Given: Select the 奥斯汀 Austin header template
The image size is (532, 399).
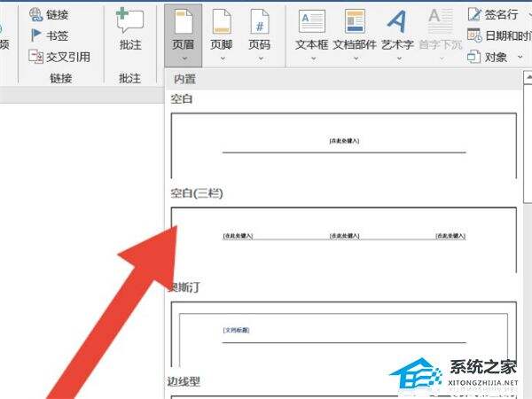Looking at the screenshot, I should pyautogui.click(x=344, y=334).
